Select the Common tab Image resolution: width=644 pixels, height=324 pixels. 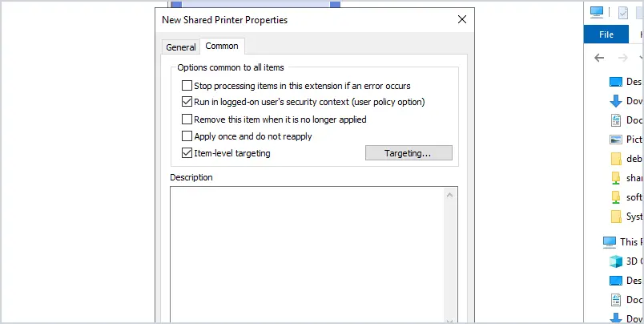point(222,46)
